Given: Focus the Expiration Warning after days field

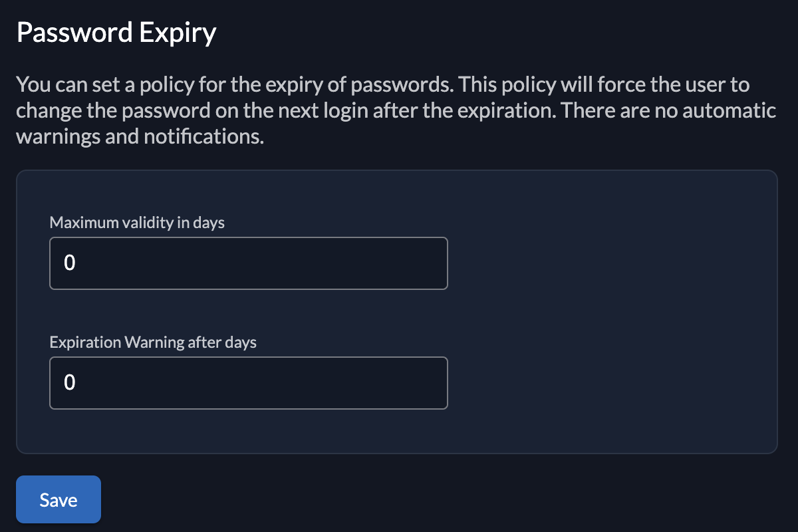Looking at the screenshot, I should pyautogui.click(x=248, y=383).
